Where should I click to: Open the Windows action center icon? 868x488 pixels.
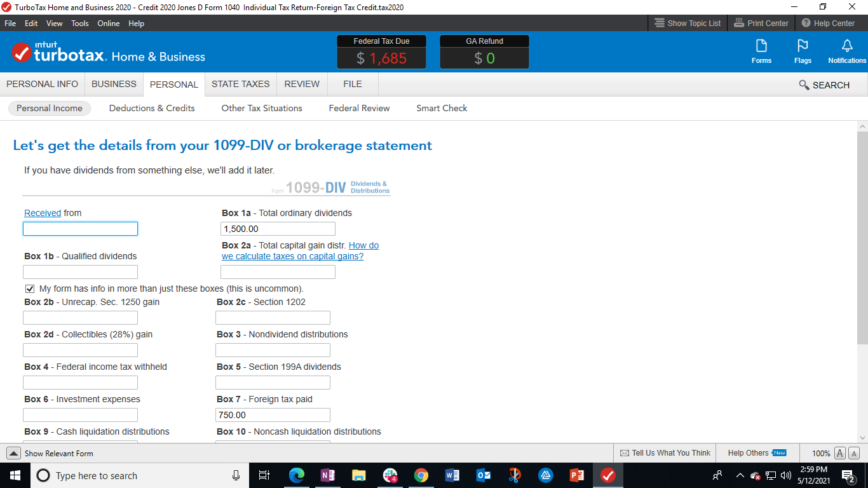[848, 475]
